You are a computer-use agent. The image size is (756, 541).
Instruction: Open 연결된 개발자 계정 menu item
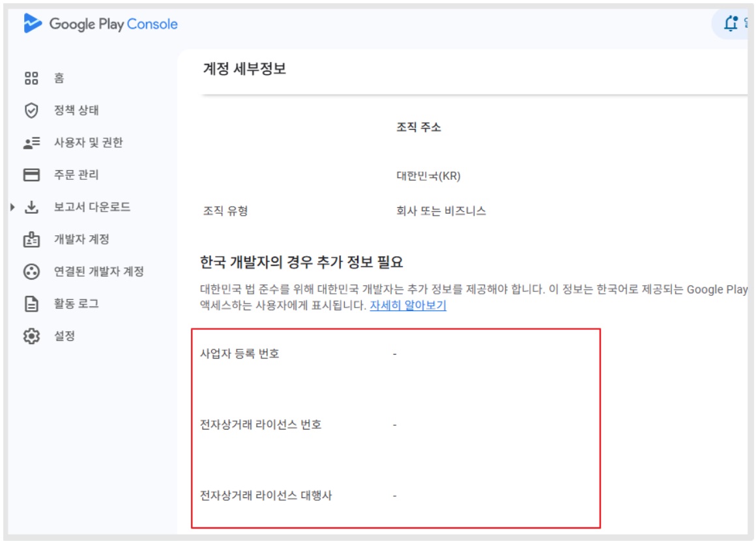[x=99, y=271]
